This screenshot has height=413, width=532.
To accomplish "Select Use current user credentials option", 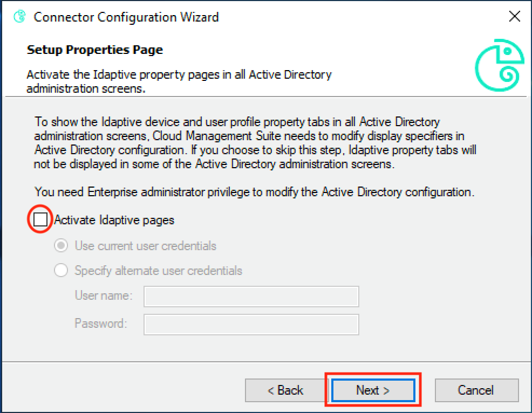I will click(61, 245).
